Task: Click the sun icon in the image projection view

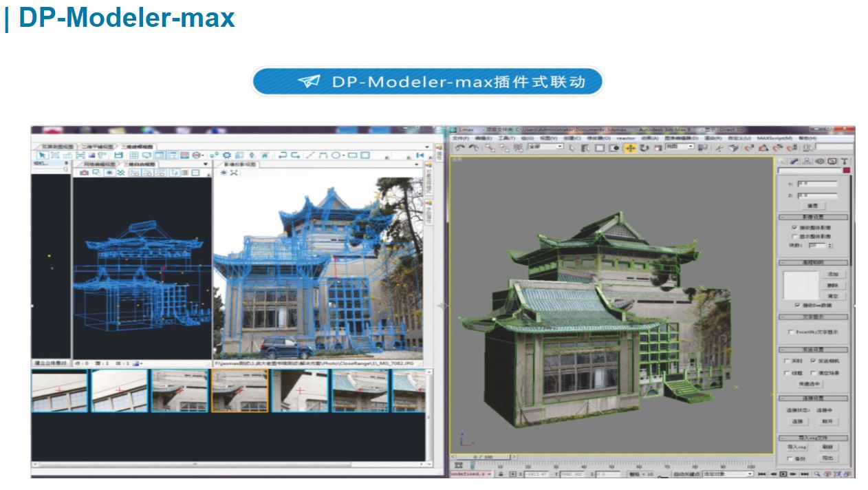Action: click(224, 173)
